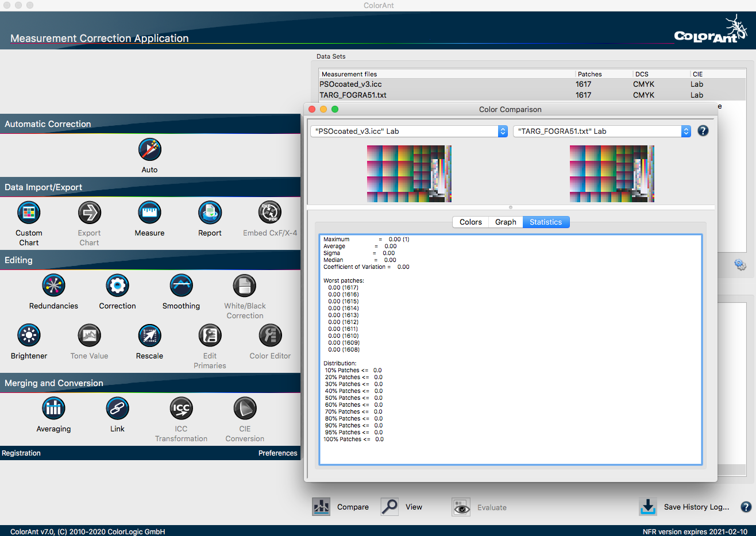
Task: Click the left PSOcoated chart thumbnail
Action: point(409,173)
